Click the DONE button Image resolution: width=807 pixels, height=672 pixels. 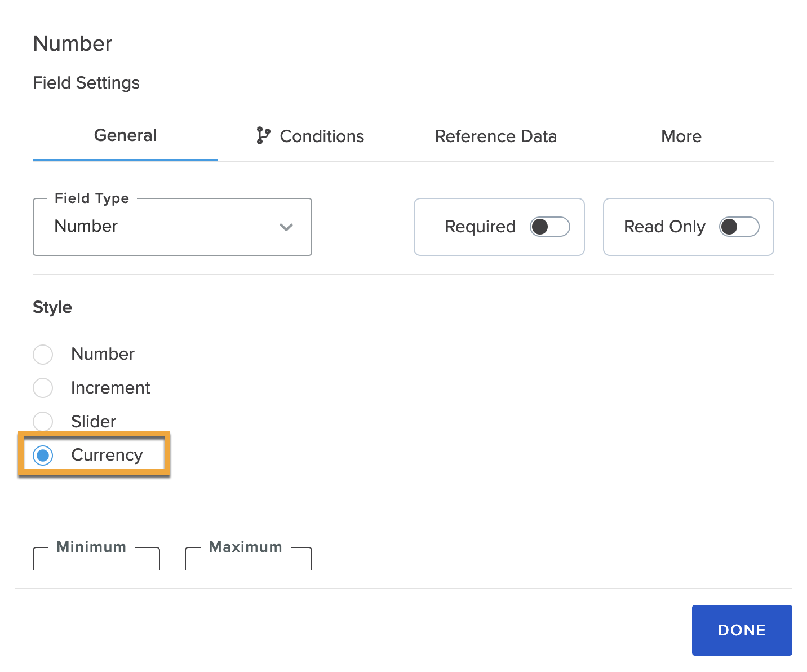742,630
